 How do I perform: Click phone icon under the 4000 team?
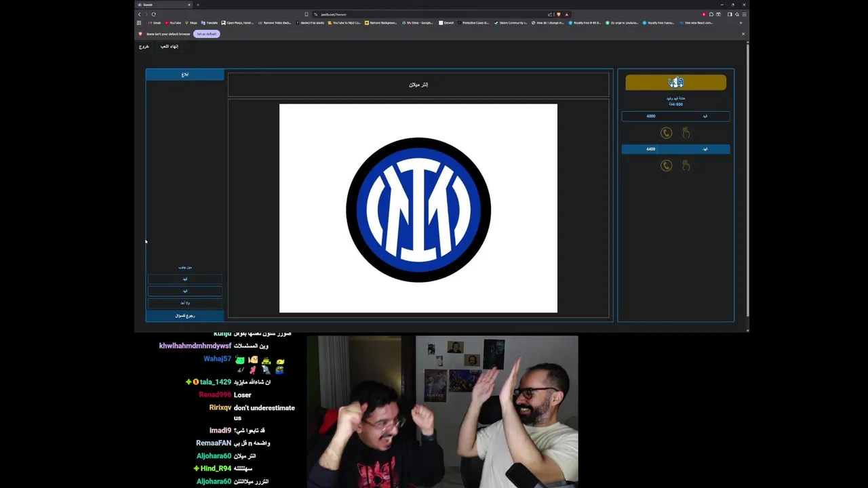[x=666, y=133]
